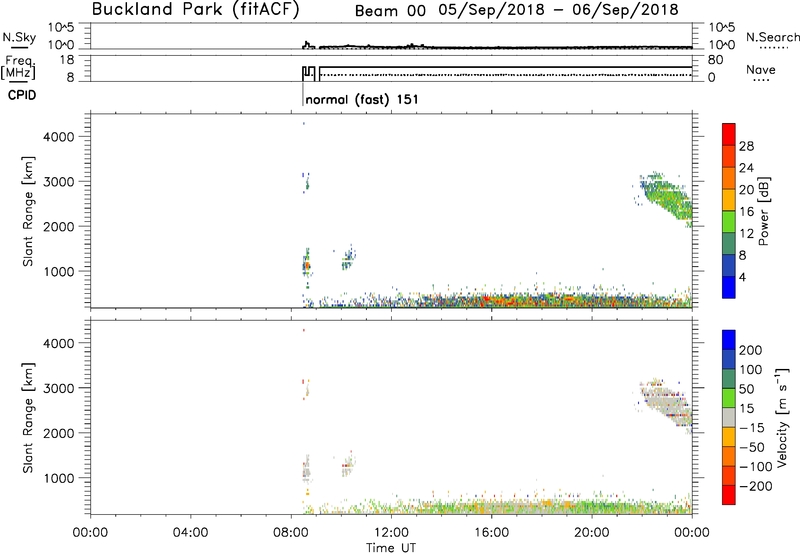Click the 'Buckland Park (fitACF)' title
Image resolution: width=800 pixels, height=554 pixels.
coord(195,9)
